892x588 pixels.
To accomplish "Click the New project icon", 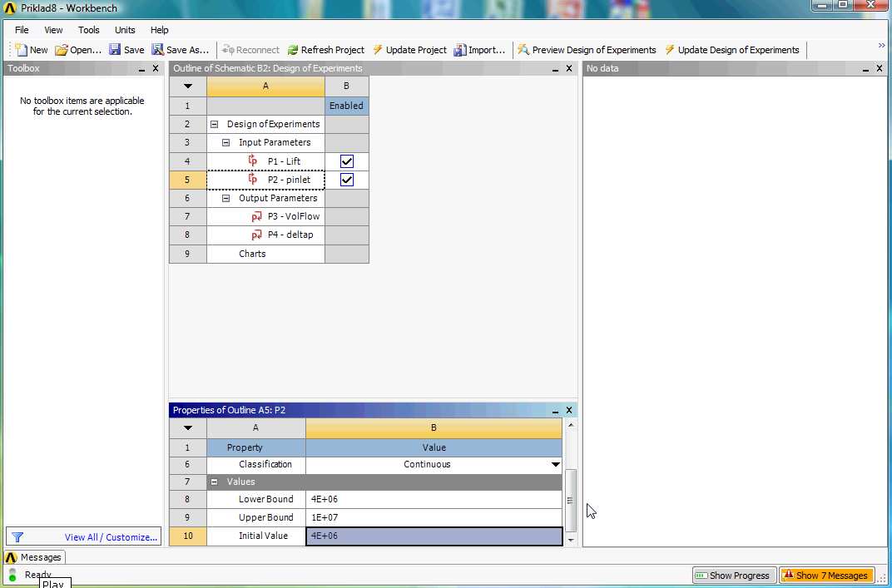I will coord(21,50).
